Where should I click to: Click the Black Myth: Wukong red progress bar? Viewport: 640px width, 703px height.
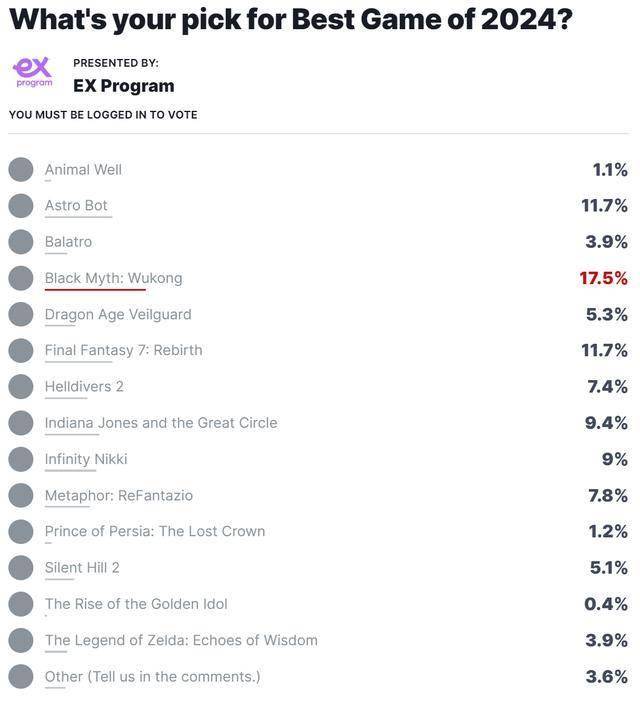point(95,290)
